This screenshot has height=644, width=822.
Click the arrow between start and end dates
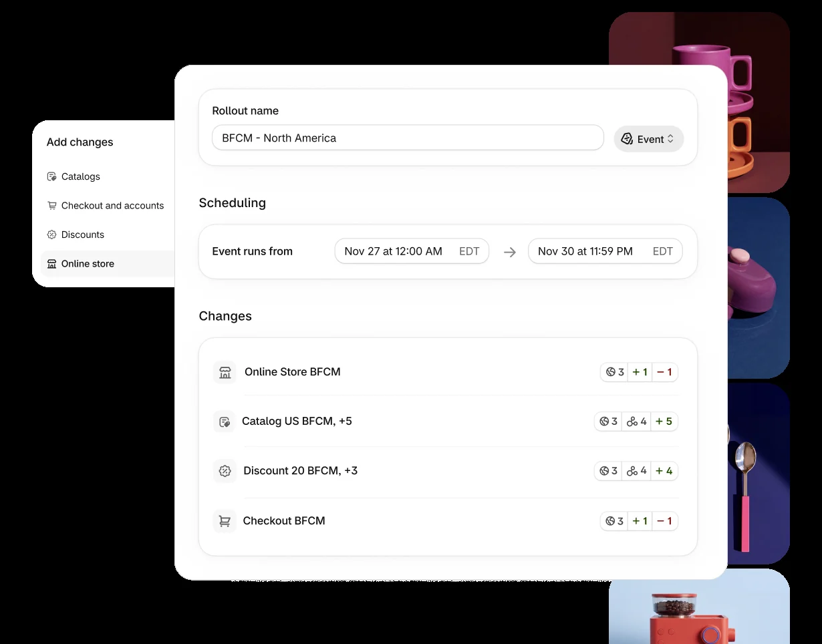(x=509, y=252)
